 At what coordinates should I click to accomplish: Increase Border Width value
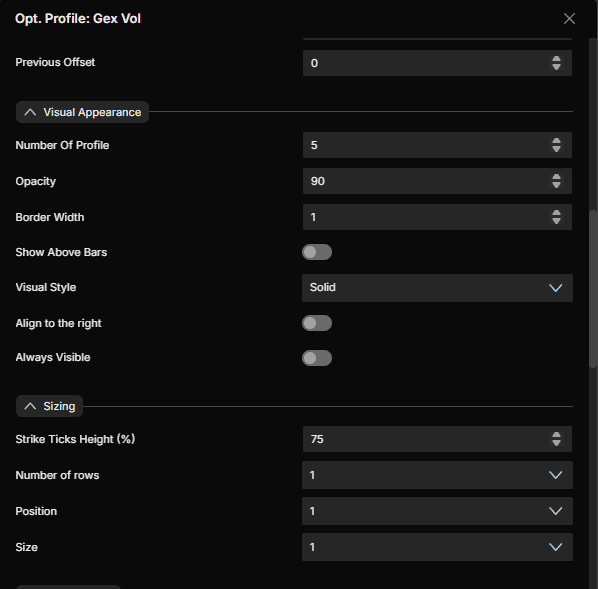(x=556, y=213)
